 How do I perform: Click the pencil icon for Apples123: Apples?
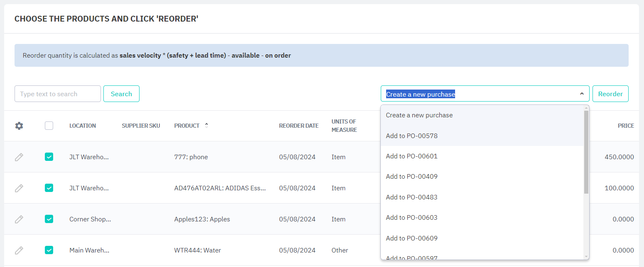[x=19, y=219]
